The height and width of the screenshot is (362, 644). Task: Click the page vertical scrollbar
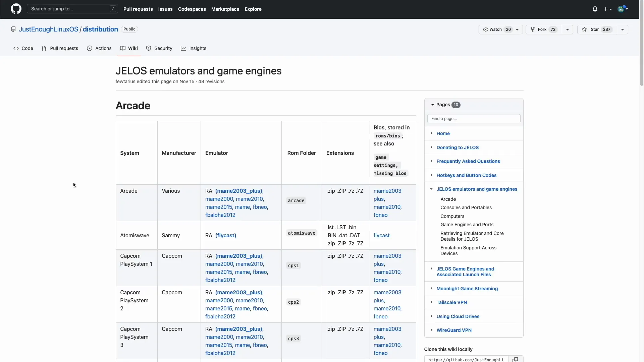pos(641,44)
